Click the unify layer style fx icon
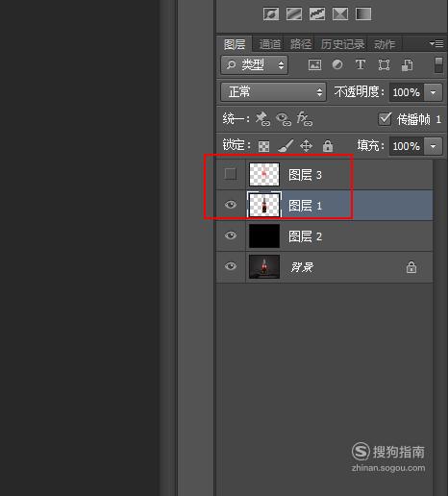Viewport: 448px width, 496px height. [304, 119]
